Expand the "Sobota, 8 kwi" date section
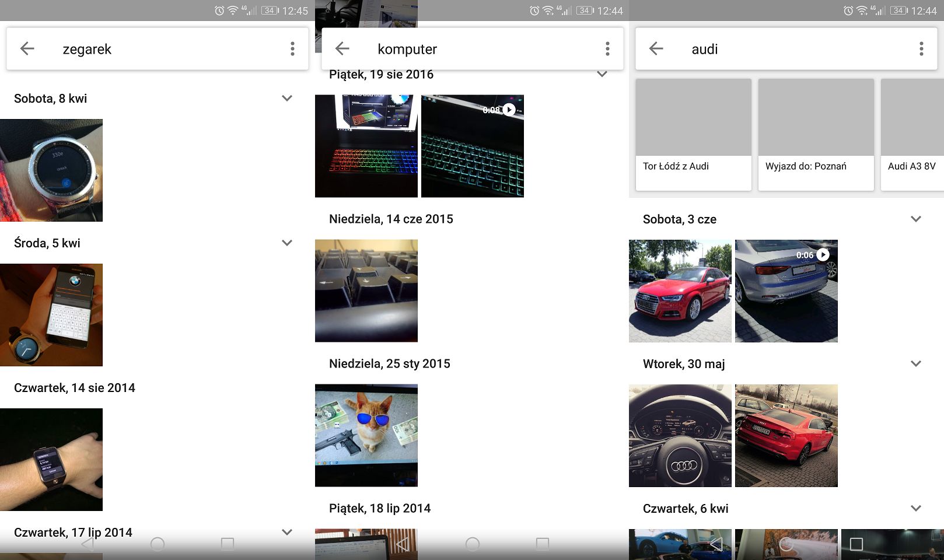 [x=286, y=98]
